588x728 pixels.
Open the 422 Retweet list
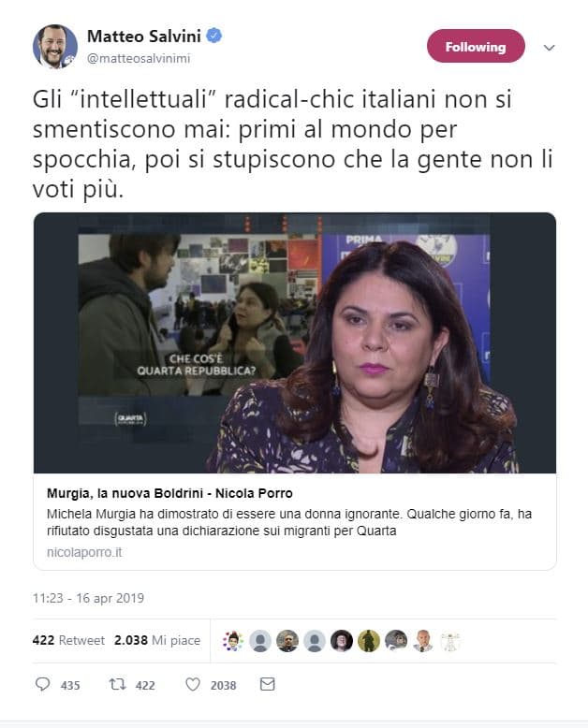68,640
